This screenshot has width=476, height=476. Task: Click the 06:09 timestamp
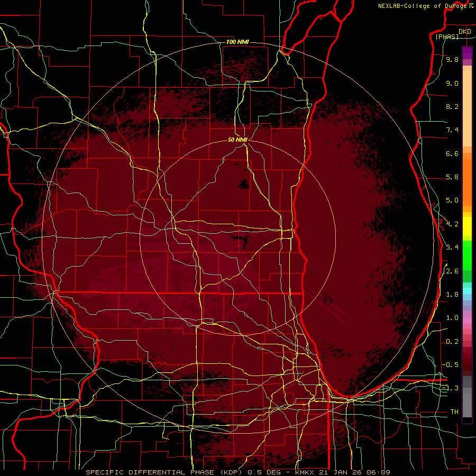tap(379, 472)
